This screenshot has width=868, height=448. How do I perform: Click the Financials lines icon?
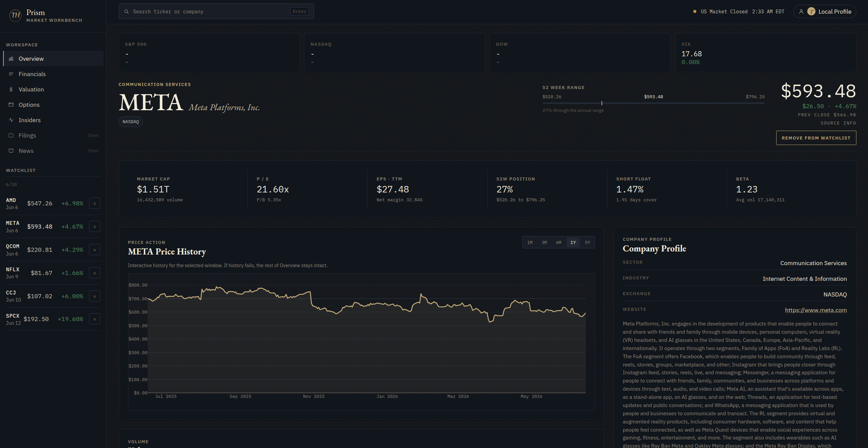click(11, 74)
